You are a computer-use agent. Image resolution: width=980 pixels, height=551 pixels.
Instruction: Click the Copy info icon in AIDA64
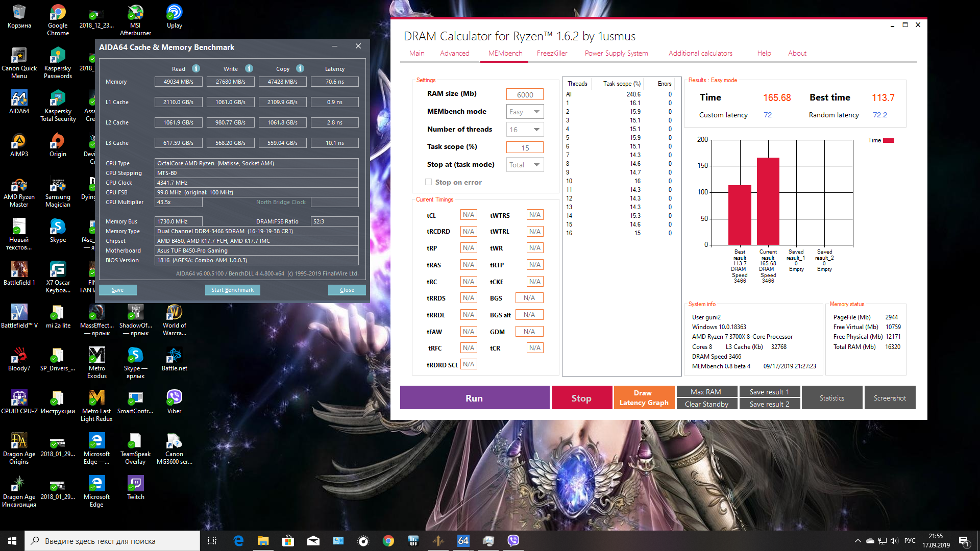point(300,68)
